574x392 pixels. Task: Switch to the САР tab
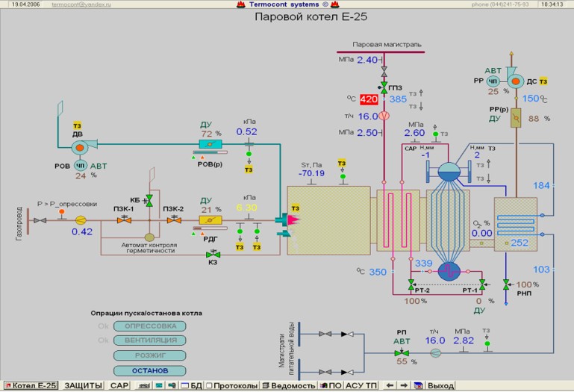tap(119, 385)
